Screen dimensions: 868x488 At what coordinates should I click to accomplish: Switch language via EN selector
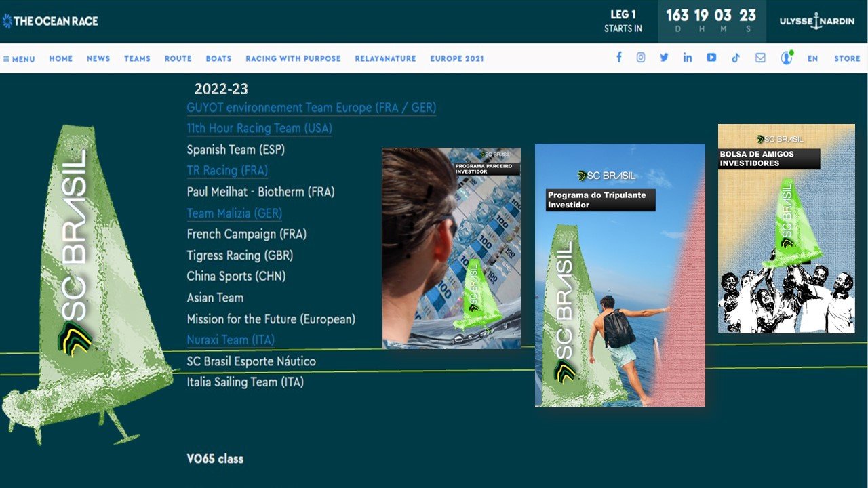click(812, 59)
